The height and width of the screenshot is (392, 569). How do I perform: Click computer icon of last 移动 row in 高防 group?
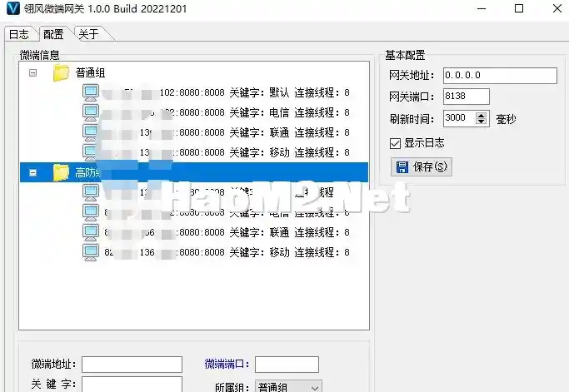tap(90, 252)
